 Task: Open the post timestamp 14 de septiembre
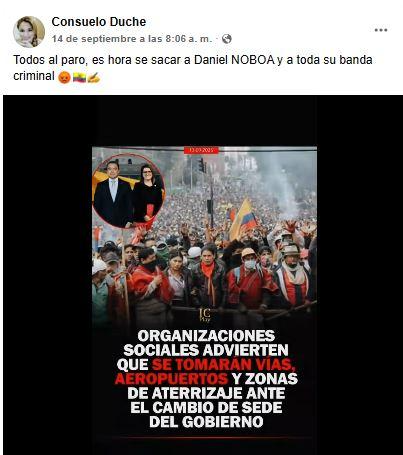tap(132, 39)
